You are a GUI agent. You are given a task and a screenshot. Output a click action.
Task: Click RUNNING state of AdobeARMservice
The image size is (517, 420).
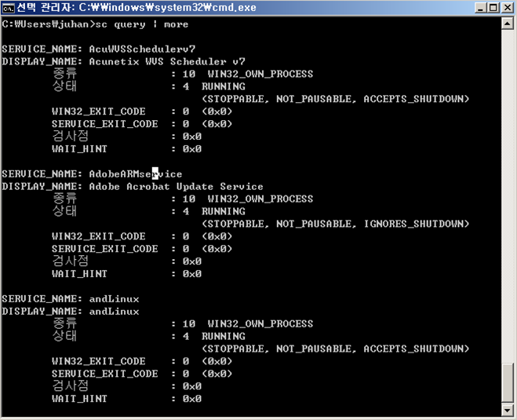[224, 211]
